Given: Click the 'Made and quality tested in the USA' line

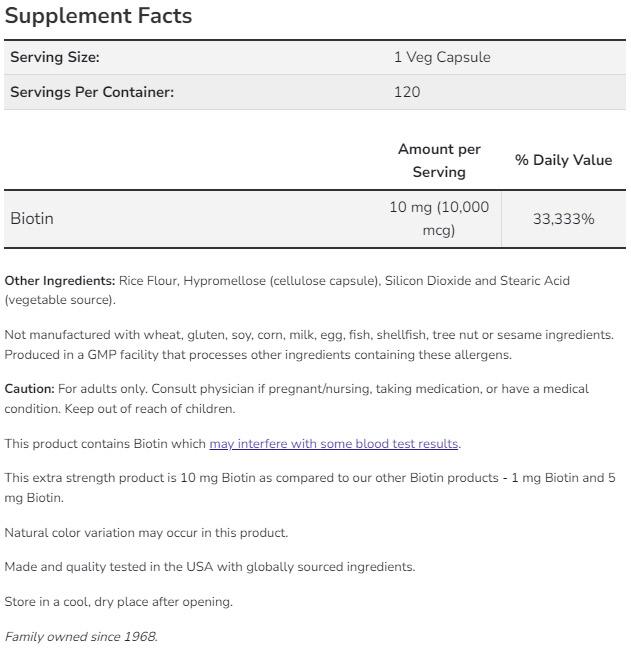Looking at the screenshot, I should 209,567.
